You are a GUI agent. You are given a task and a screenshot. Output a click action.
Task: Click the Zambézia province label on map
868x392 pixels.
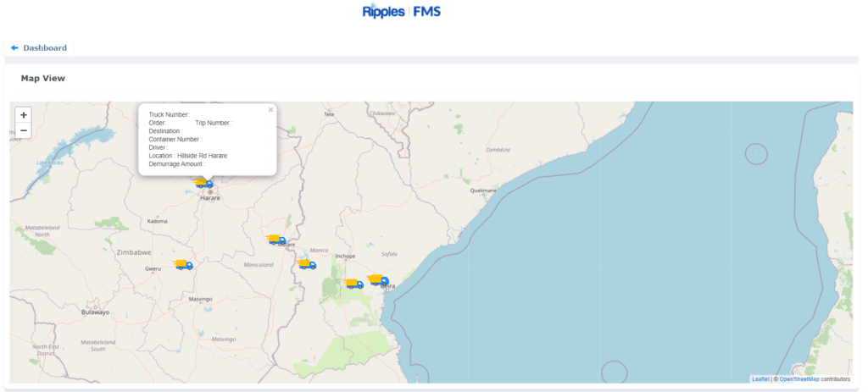(x=498, y=149)
